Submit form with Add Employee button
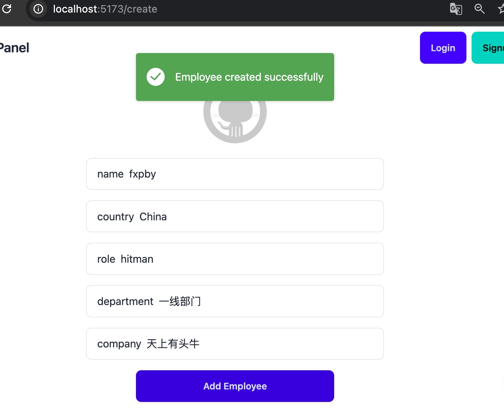 pos(235,386)
